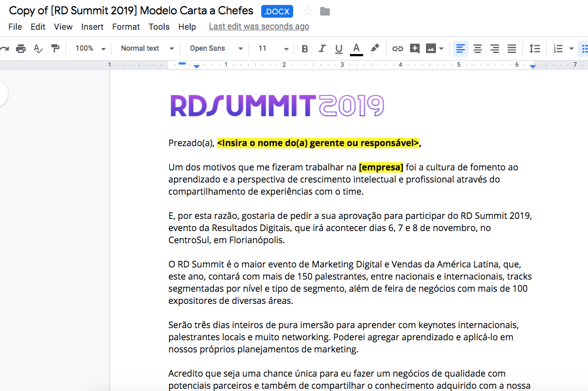The height and width of the screenshot is (391, 588).
Task: Click the highlighted '[empresa]' placeholder
Action: [381, 167]
